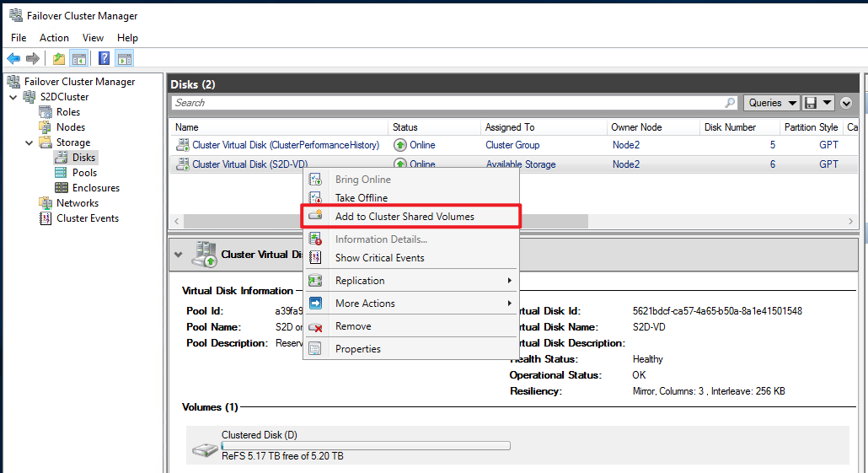Click the Replication menu icon

315,281
